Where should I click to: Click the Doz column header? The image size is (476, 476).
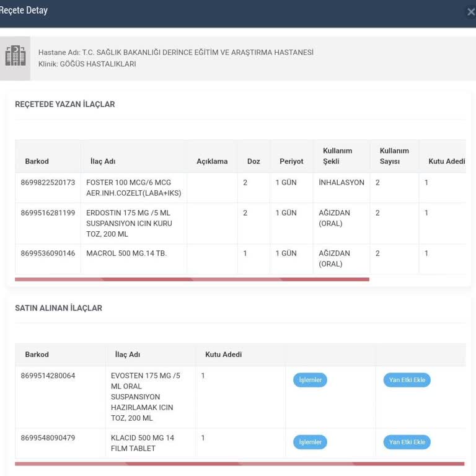(x=253, y=161)
